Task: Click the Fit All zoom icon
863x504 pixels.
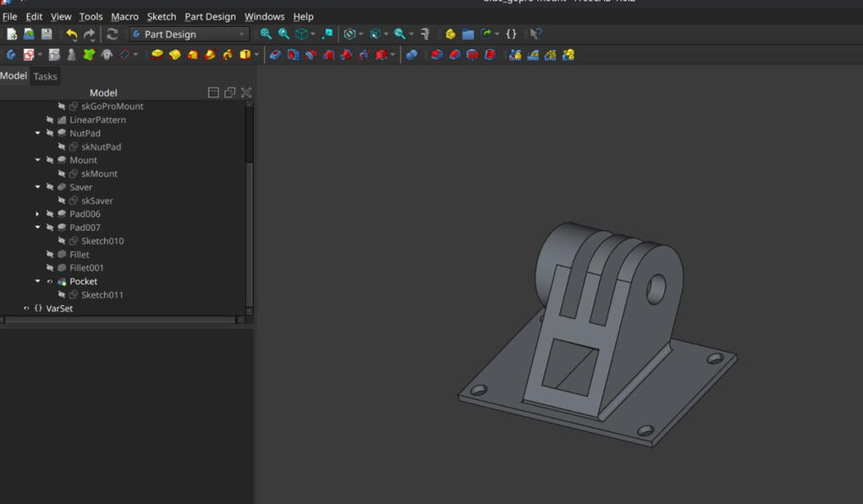Action: [x=266, y=35]
